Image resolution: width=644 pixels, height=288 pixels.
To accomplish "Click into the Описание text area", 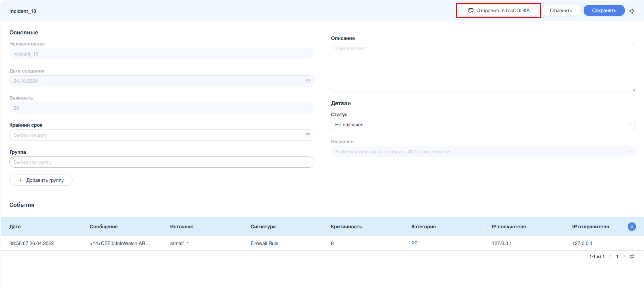I will 483,67.
